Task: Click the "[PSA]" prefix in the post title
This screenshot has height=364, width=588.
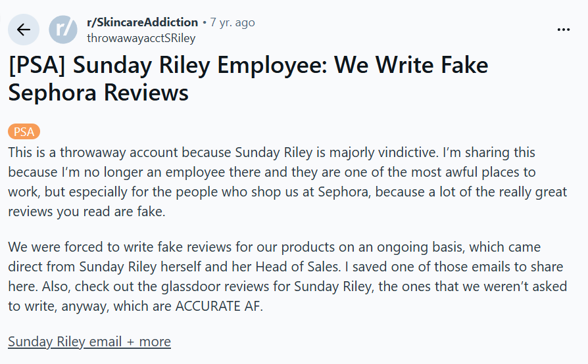Action: click(37, 66)
